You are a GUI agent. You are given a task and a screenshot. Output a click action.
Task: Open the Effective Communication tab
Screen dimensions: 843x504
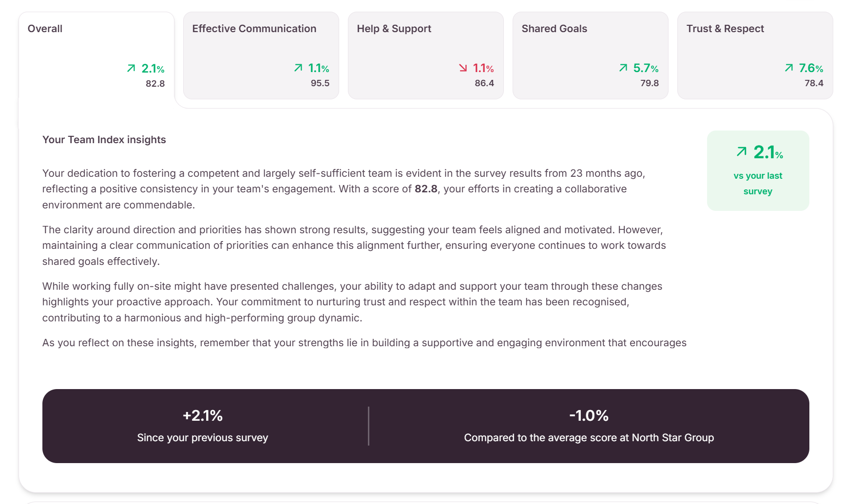261,56
